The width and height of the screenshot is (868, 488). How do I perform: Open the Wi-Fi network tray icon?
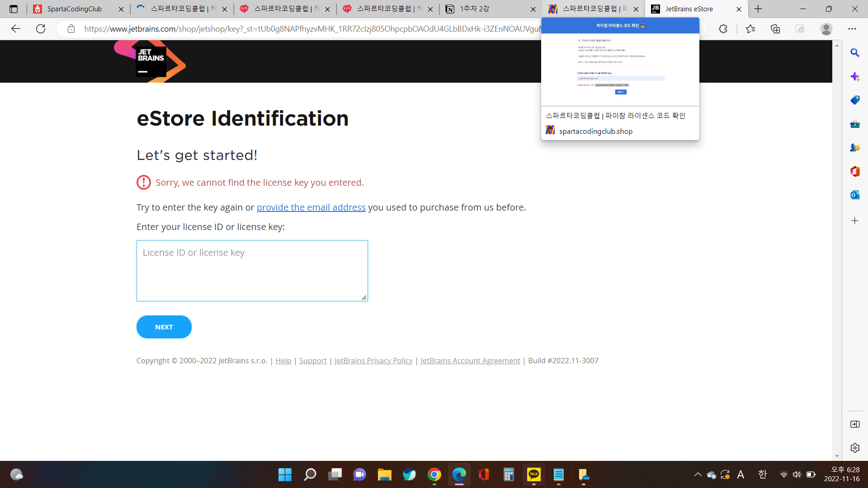784,474
